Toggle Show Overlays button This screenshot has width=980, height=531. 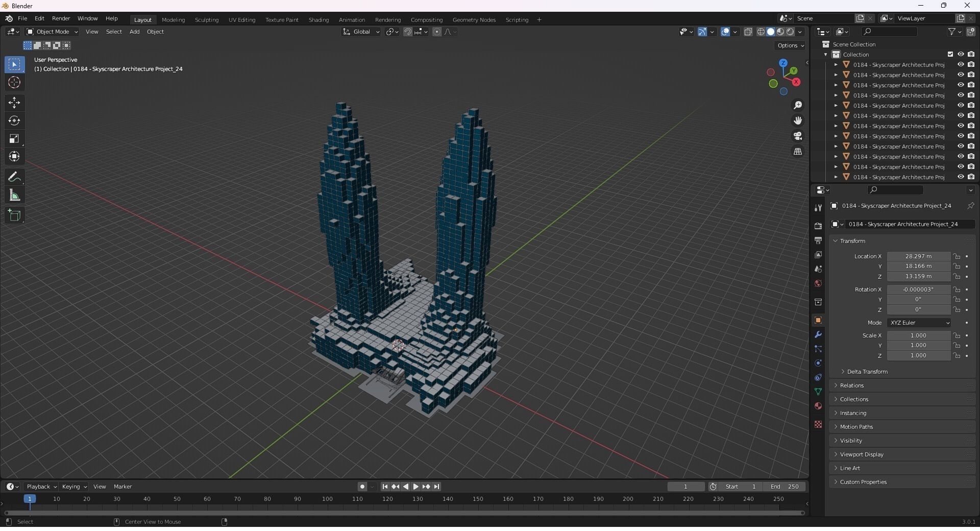coord(725,32)
